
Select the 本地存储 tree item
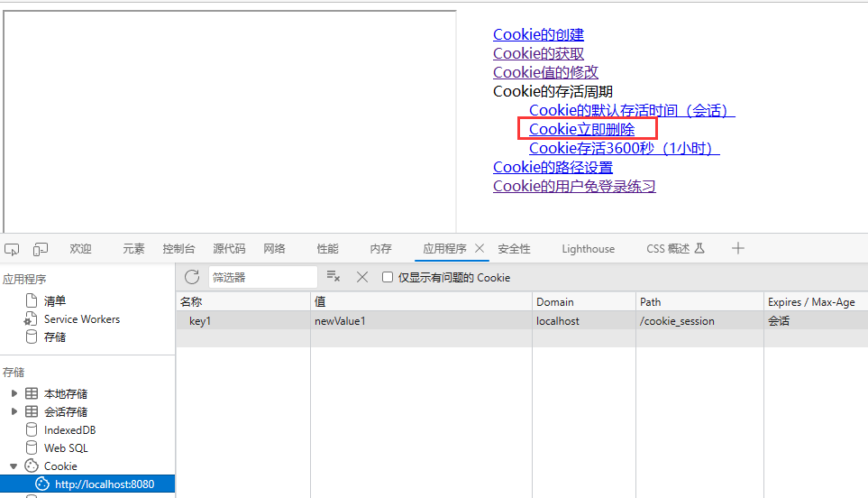point(65,394)
